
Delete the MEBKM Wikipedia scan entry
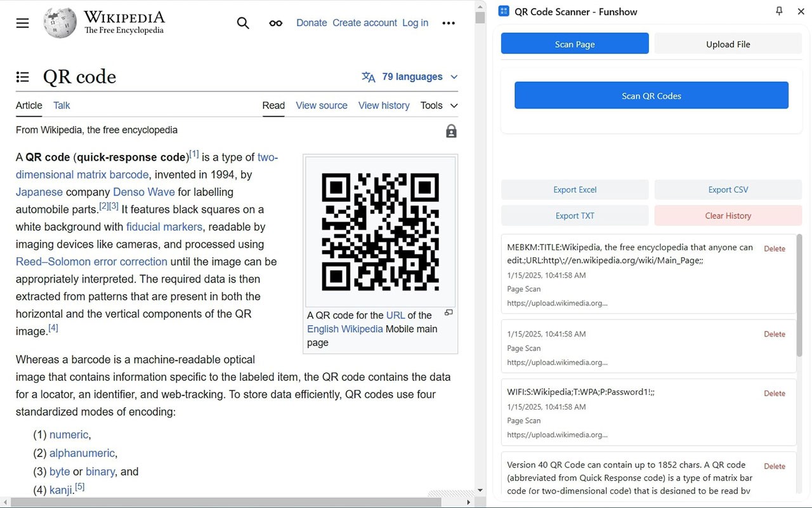click(x=775, y=248)
